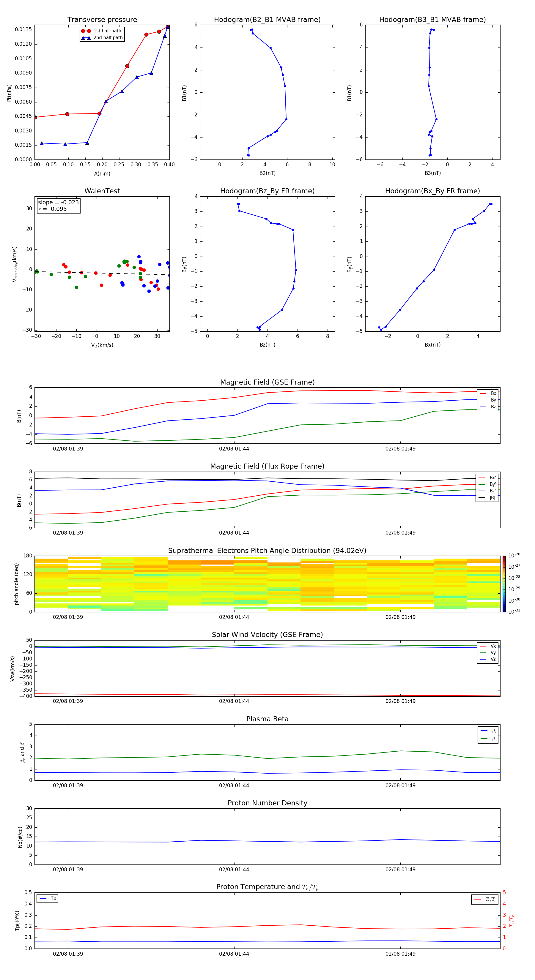Click the "Hodogram(B3_B1 MVAB frame)" title

[x=432, y=20]
